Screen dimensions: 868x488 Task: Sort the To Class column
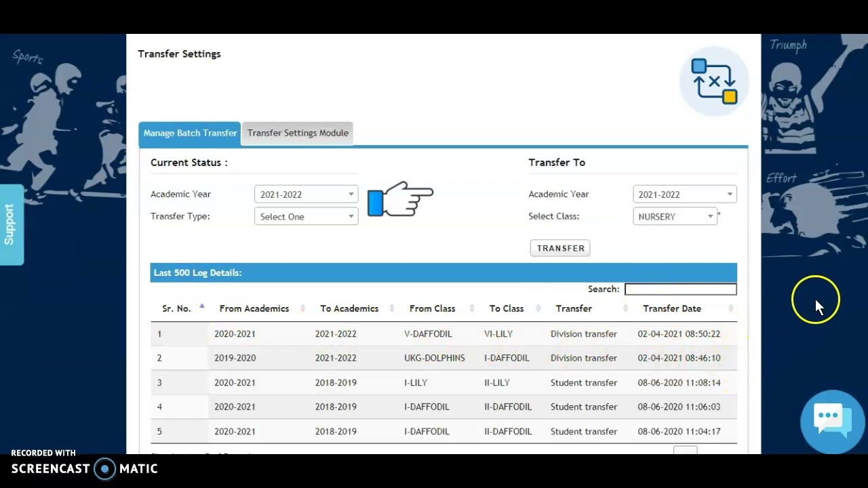(538, 308)
